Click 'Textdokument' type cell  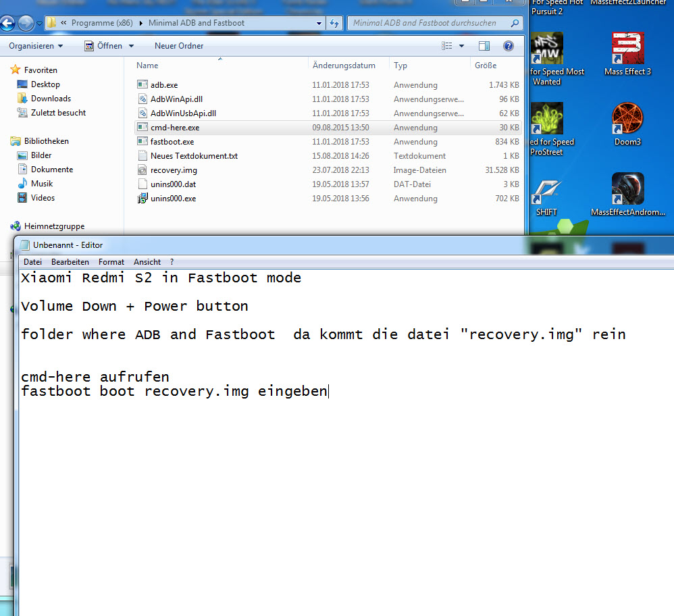[x=419, y=156]
